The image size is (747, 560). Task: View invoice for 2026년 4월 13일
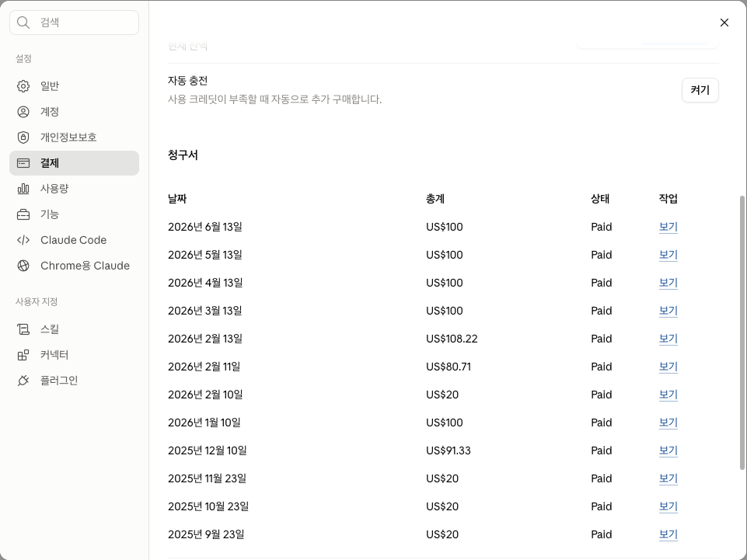pos(668,283)
